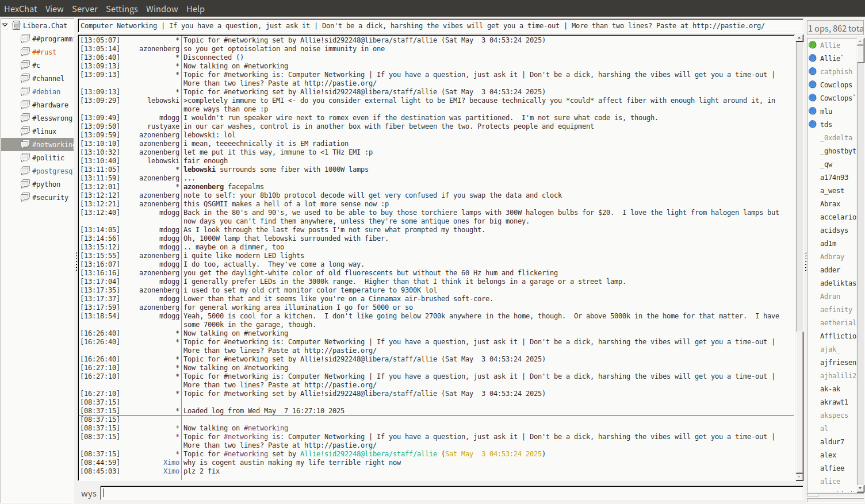Select user ajfriesen in the user list
This screenshot has height=504, width=865.
[x=838, y=363]
